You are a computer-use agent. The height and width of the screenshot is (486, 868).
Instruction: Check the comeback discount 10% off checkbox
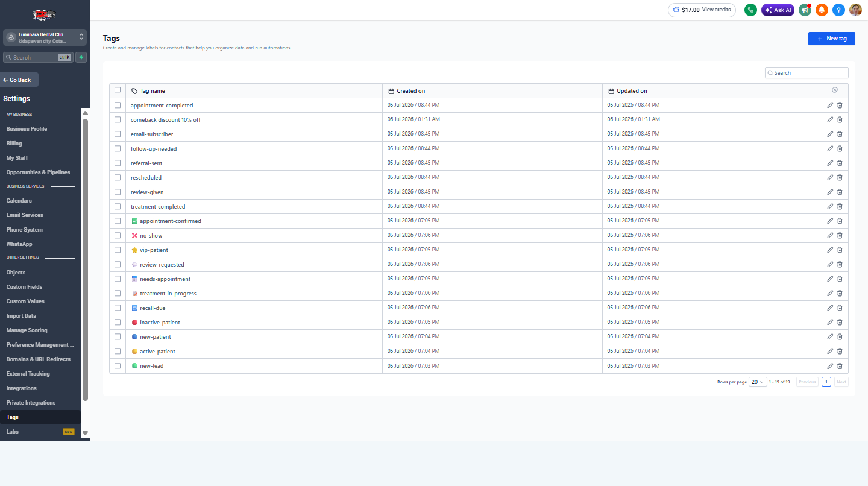[118, 120]
